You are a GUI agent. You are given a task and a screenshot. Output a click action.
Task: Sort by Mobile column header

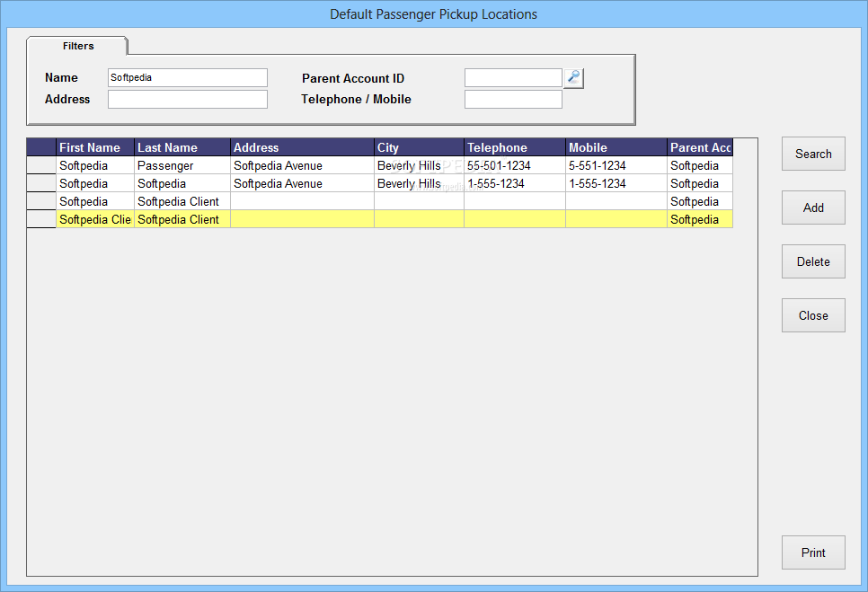(x=616, y=147)
